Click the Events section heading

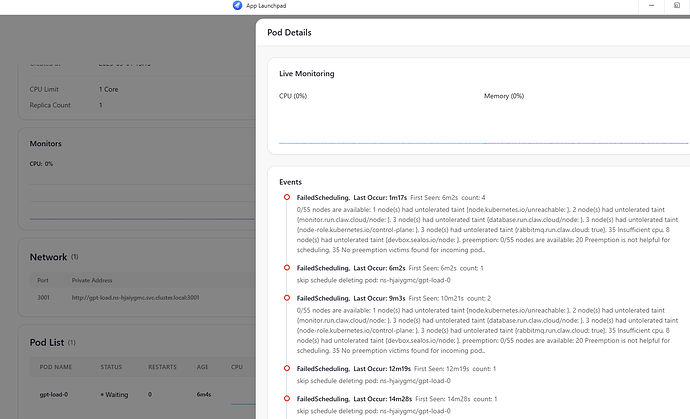tap(290, 182)
